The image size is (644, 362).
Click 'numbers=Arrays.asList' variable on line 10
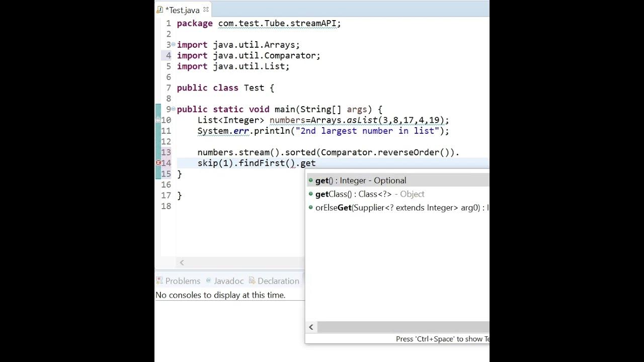tap(324, 120)
